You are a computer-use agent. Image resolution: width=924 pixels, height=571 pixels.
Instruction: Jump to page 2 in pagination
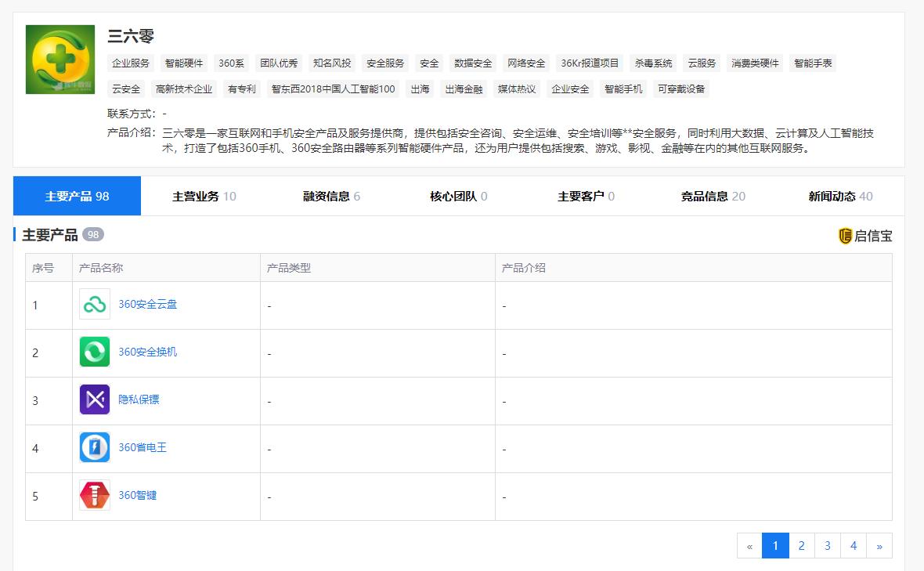(801, 545)
